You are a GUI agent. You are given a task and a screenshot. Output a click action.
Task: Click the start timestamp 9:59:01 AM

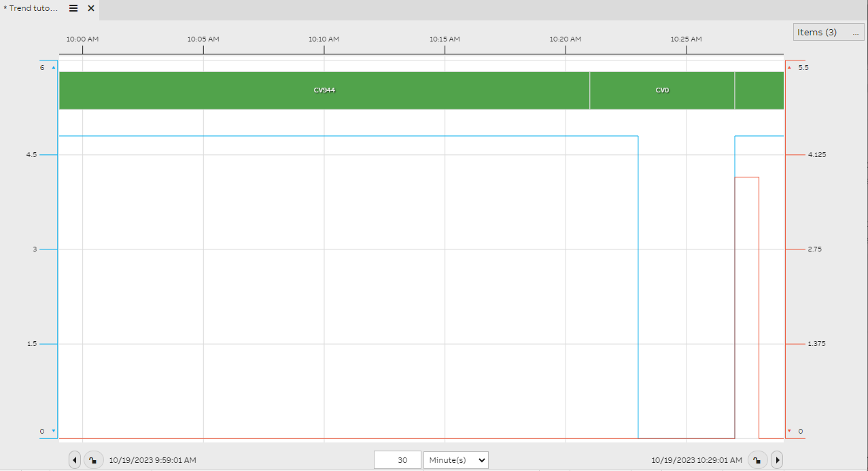click(150, 459)
